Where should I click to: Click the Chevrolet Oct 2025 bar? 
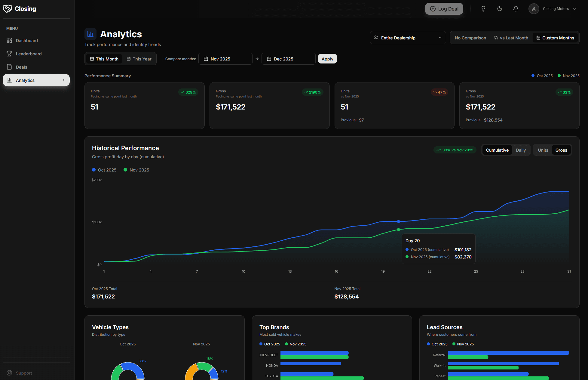(x=314, y=353)
